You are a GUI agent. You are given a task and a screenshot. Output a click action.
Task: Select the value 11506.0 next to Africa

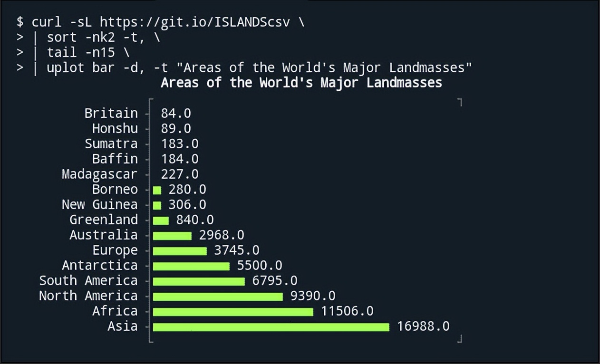(347, 311)
